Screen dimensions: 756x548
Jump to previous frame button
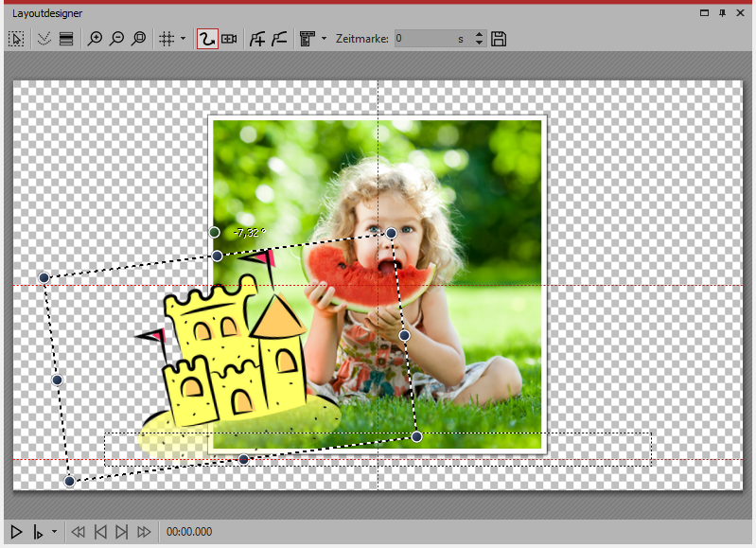100,532
